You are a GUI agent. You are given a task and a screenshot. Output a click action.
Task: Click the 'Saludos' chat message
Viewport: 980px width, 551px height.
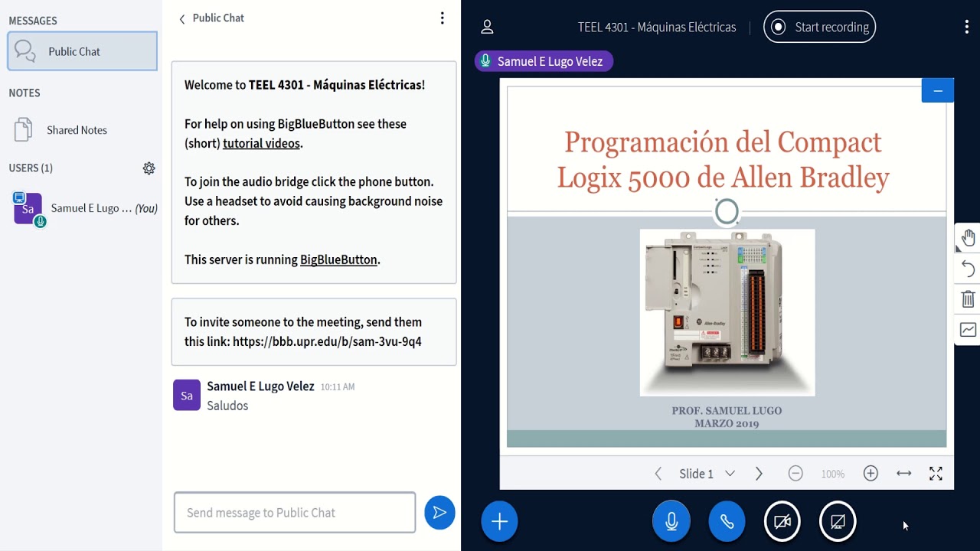227,406
